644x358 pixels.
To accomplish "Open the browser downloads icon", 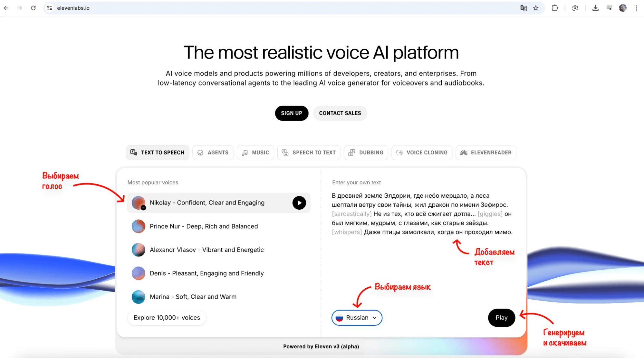I will 595,8.
